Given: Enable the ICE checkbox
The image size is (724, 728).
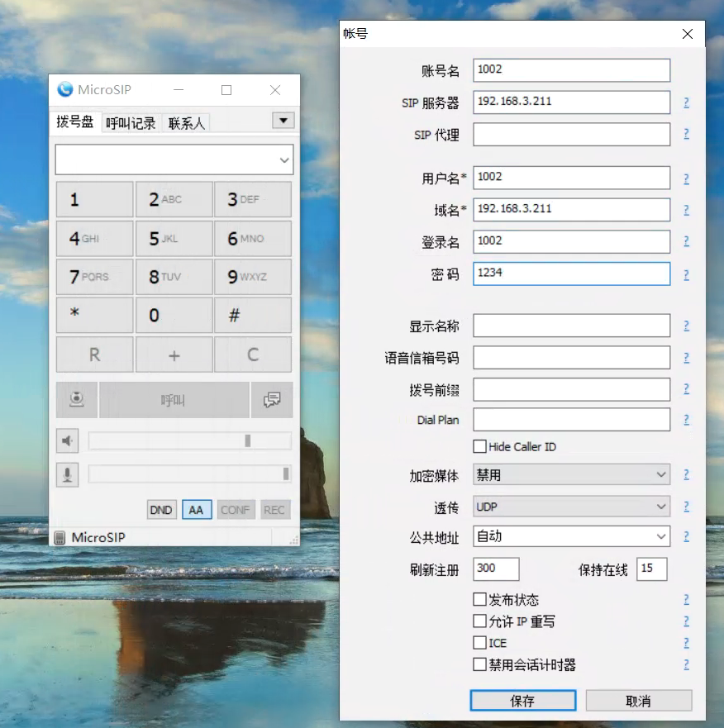Looking at the screenshot, I should coord(479,642).
